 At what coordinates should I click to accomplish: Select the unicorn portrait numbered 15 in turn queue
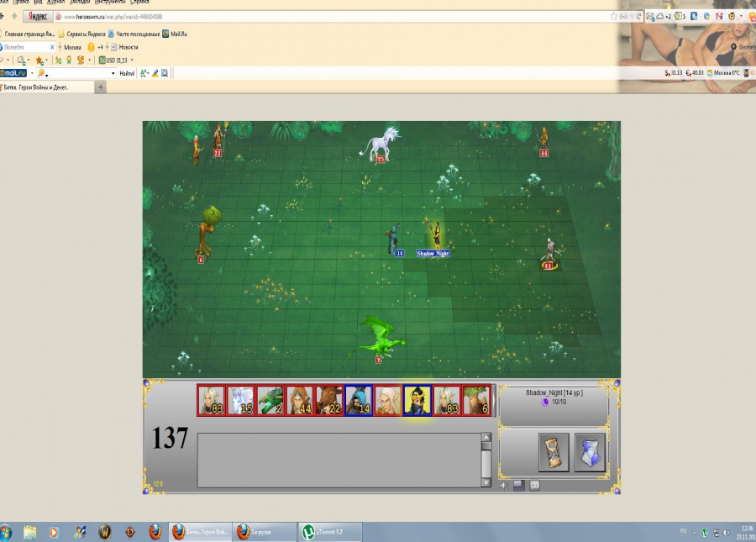coord(240,400)
